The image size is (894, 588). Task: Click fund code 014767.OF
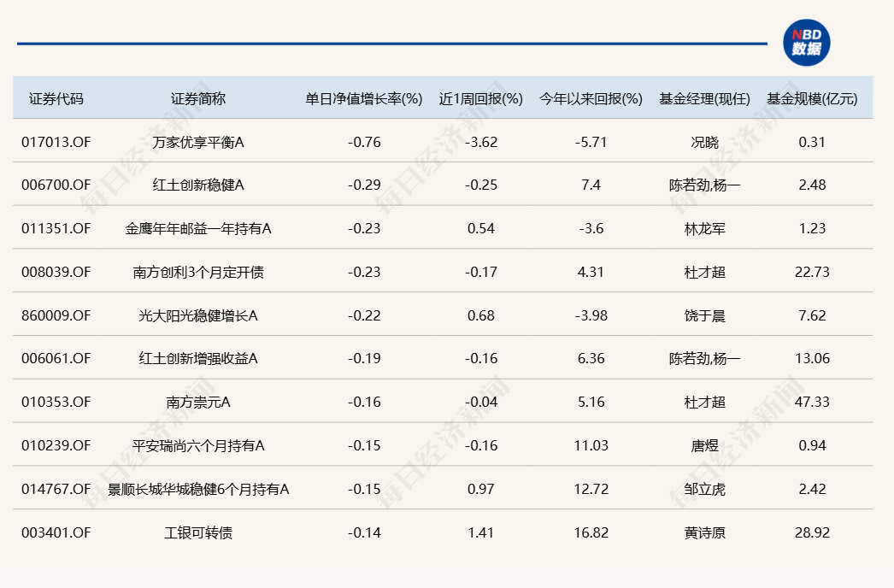coord(56,489)
